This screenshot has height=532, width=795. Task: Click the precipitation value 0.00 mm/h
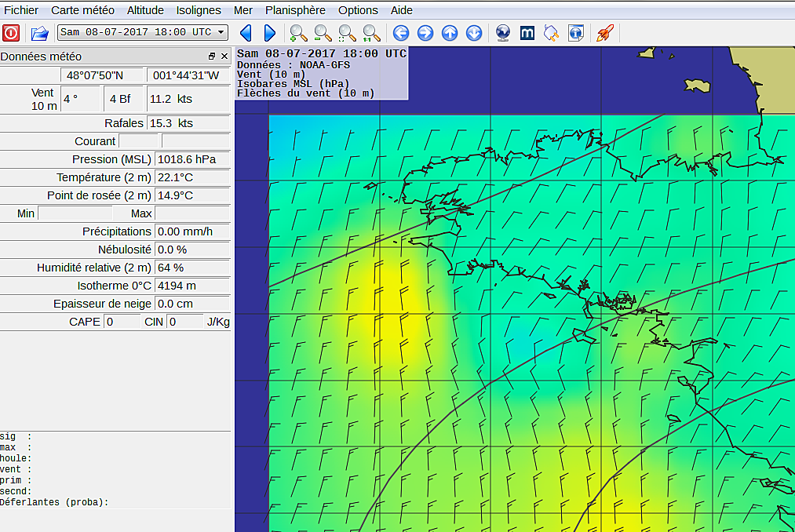tap(192, 231)
